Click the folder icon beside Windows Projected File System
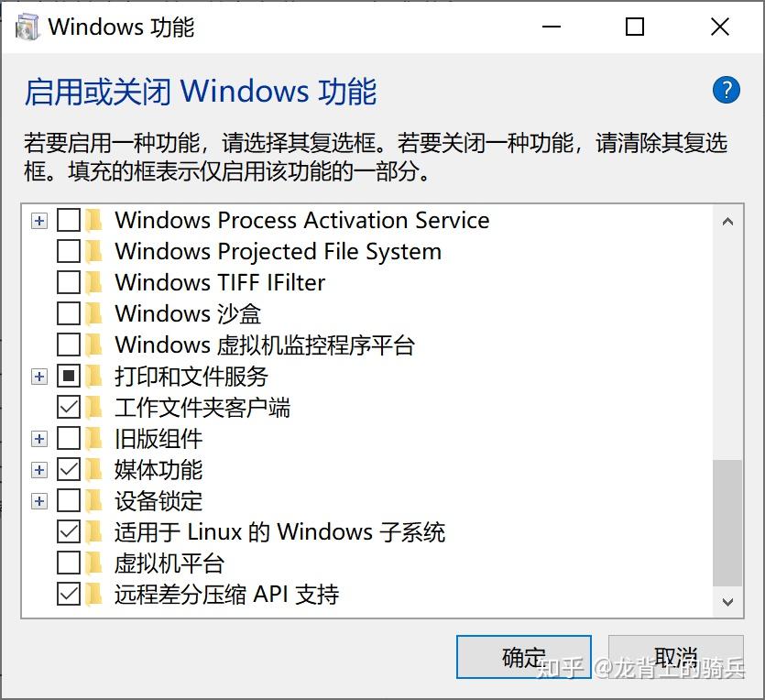Screen dimensions: 765x700 pyautogui.click(x=95, y=251)
